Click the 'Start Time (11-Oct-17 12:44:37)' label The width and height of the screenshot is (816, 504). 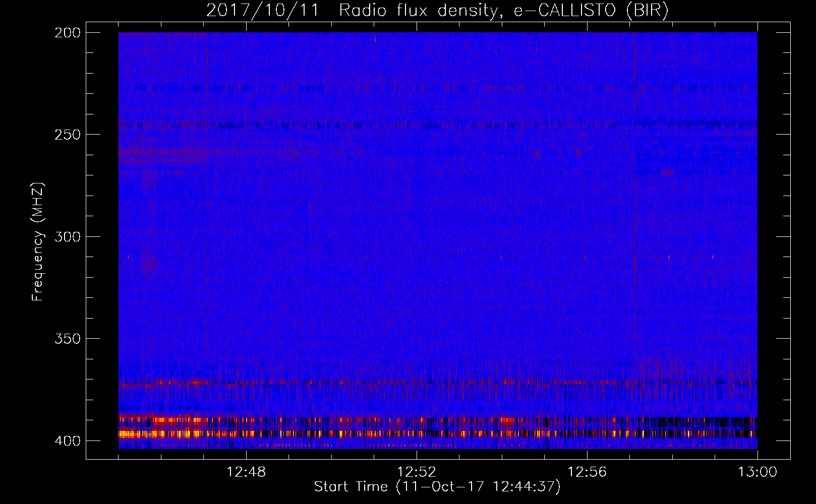[x=437, y=487]
